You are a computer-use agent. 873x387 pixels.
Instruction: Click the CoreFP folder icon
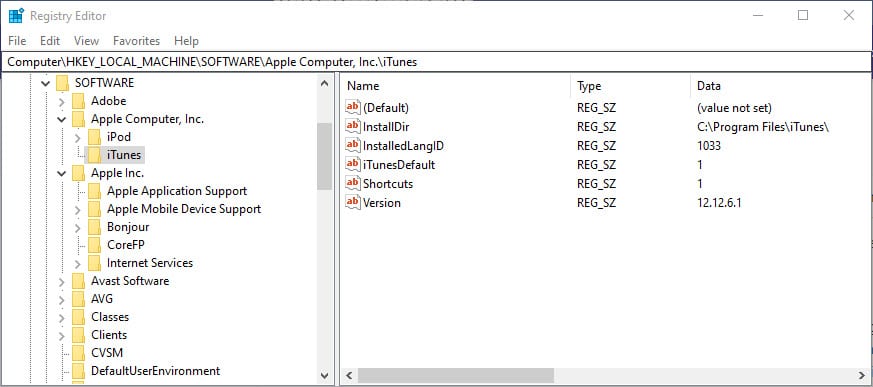pyautogui.click(x=95, y=244)
